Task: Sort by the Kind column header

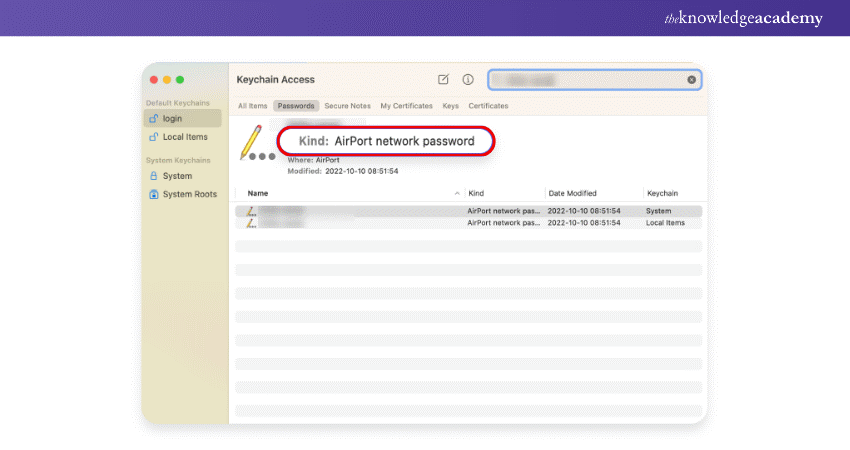Action: 476,193
